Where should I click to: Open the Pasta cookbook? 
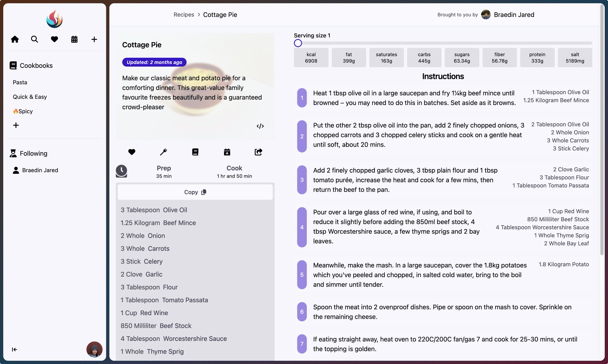[x=20, y=82]
